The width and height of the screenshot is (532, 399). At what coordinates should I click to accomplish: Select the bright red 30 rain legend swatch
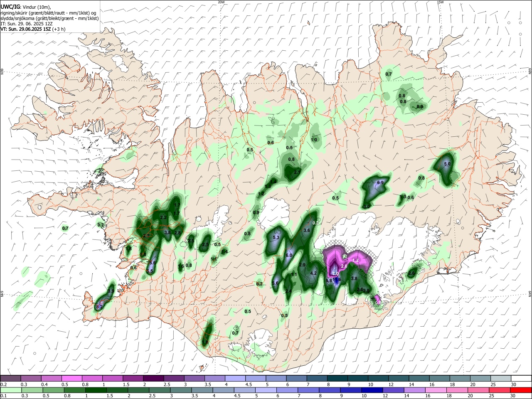[x=521, y=390]
